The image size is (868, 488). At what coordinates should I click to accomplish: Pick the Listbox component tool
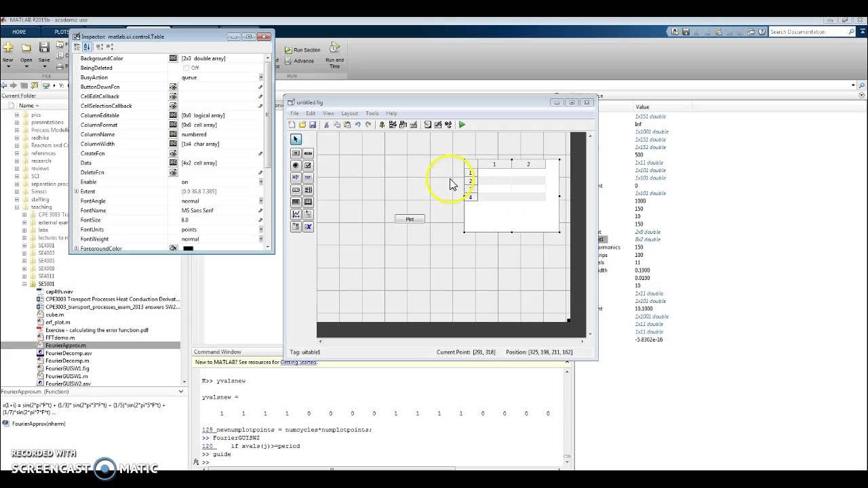tap(308, 190)
